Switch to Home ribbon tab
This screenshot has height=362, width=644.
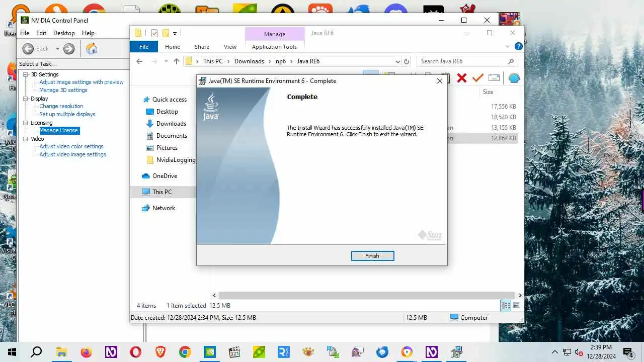pyautogui.click(x=173, y=47)
